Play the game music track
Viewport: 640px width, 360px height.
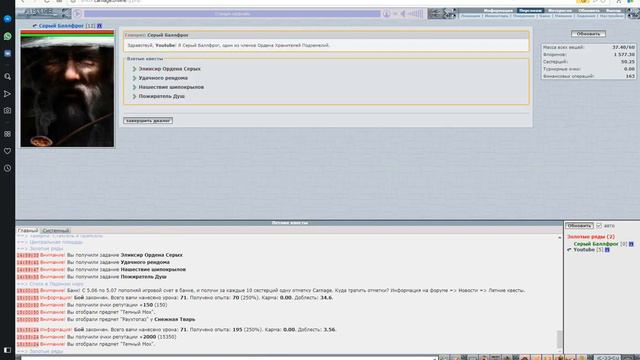point(78,14)
